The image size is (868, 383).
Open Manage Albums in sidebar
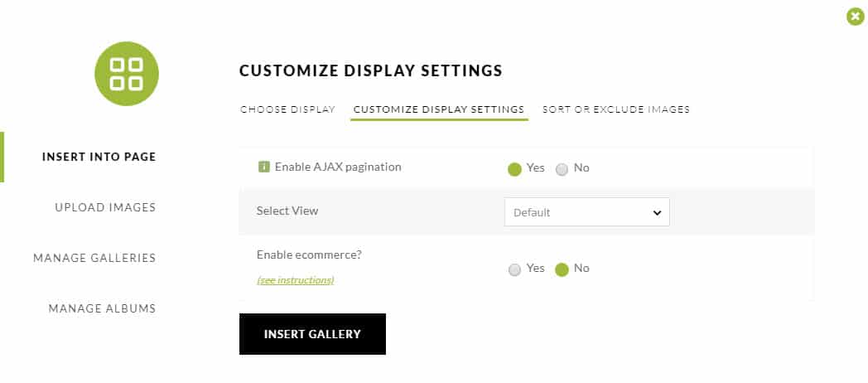click(103, 308)
